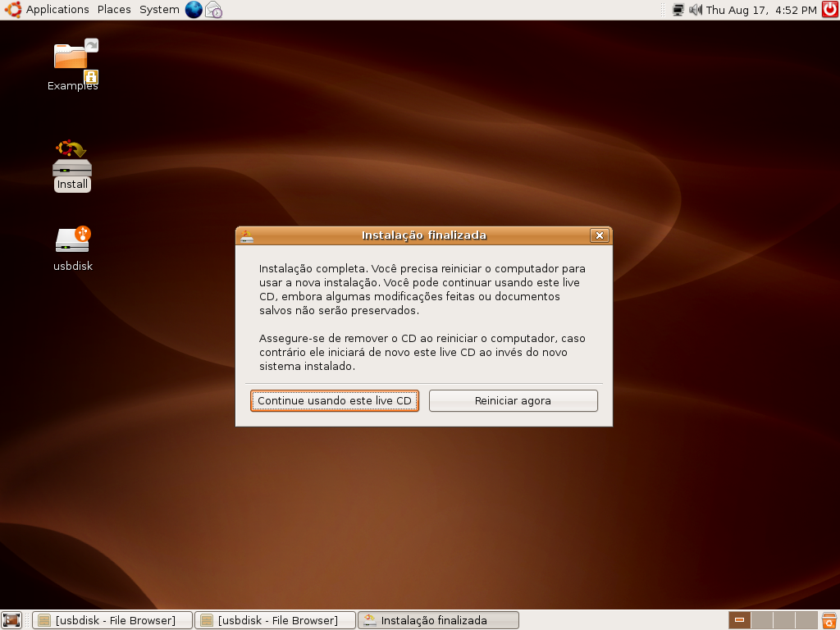
Task: Click the installer icon in dialog titlebar
Action: point(247,235)
